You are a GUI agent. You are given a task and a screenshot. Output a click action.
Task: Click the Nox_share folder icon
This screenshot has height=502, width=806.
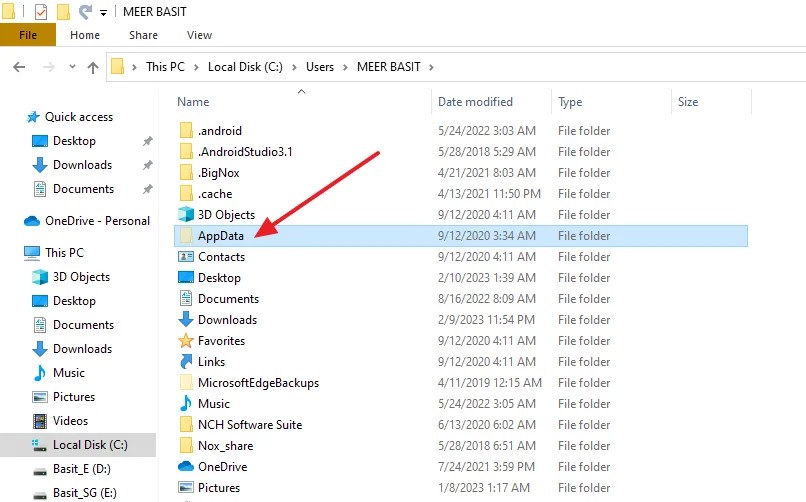point(186,445)
